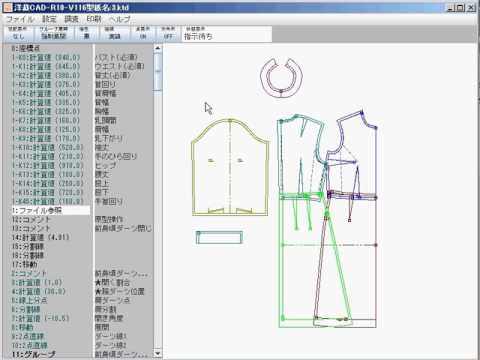This screenshot has height=360, width=480.
Task: Click the ★開く割合 label
Action: point(113,283)
